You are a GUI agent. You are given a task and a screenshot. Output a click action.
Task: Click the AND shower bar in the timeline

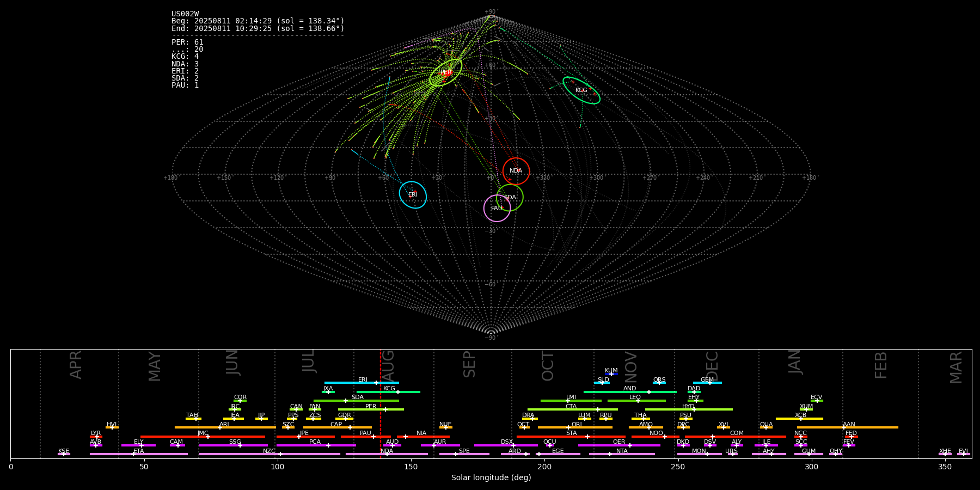click(630, 392)
